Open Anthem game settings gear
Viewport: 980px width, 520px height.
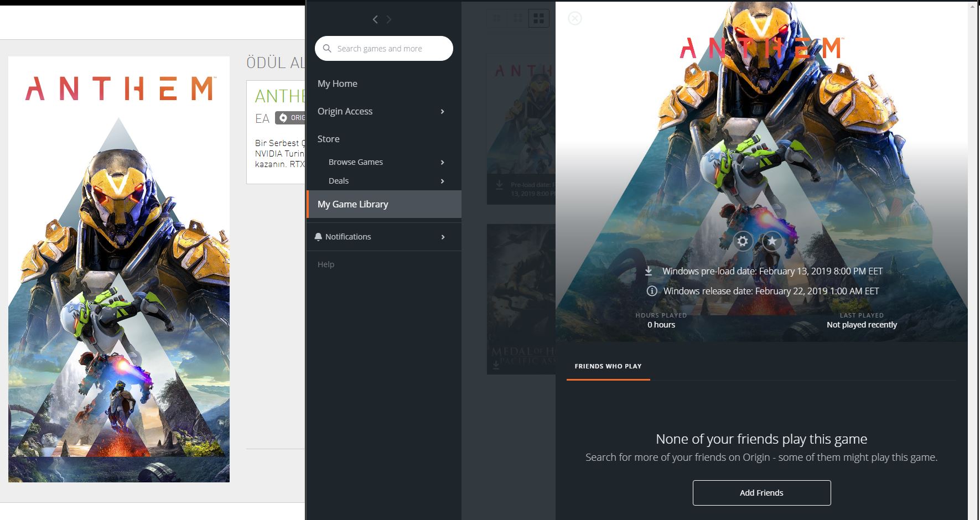click(x=743, y=241)
